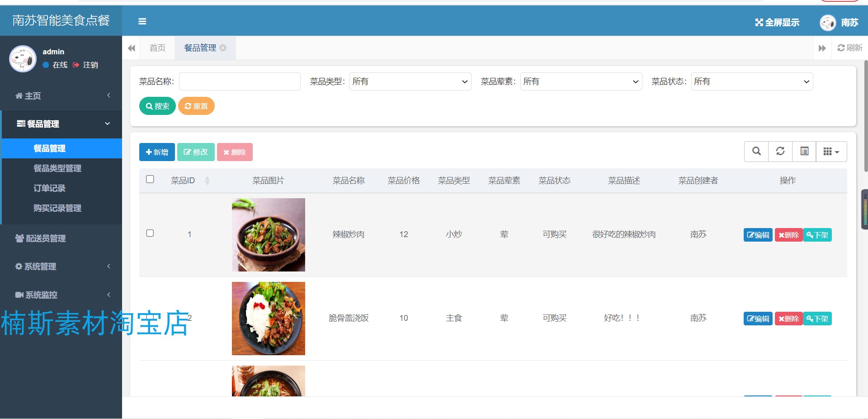Expand the 系统监控 sidebar menu
Image resolution: width=868 pixels, height=419 pixels.
click(x=61, y=295)
